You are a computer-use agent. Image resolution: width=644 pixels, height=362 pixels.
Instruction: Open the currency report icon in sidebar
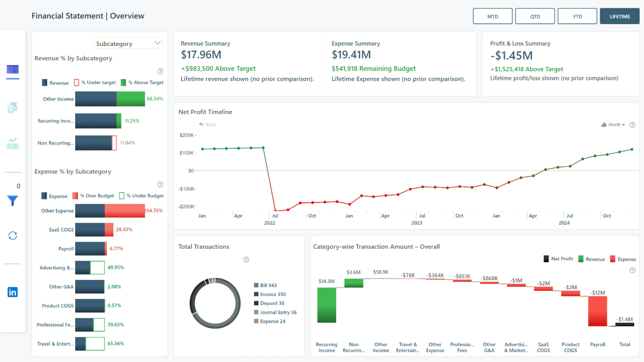(13, 108)
